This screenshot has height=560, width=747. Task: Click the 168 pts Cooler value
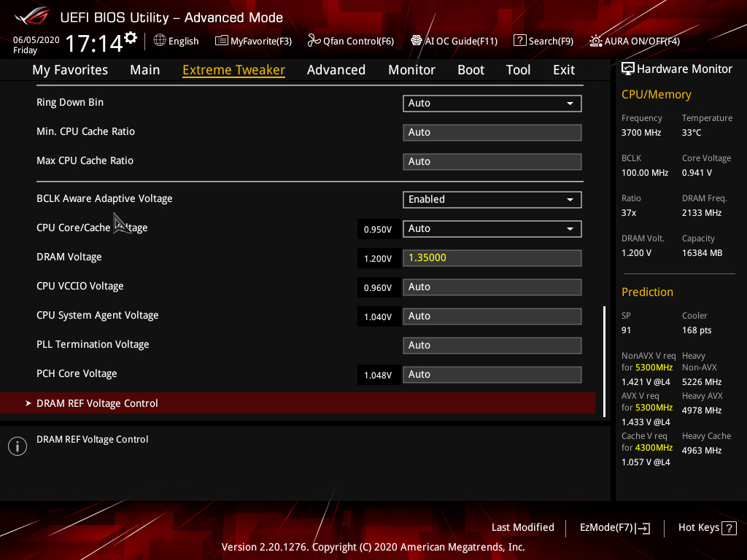[x=697, y=330]
